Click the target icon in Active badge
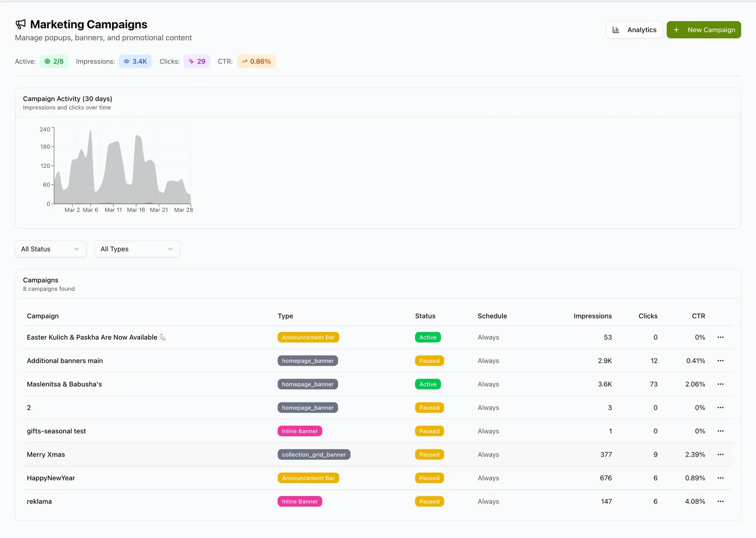The image size is (756, 538). pos(47,61)
